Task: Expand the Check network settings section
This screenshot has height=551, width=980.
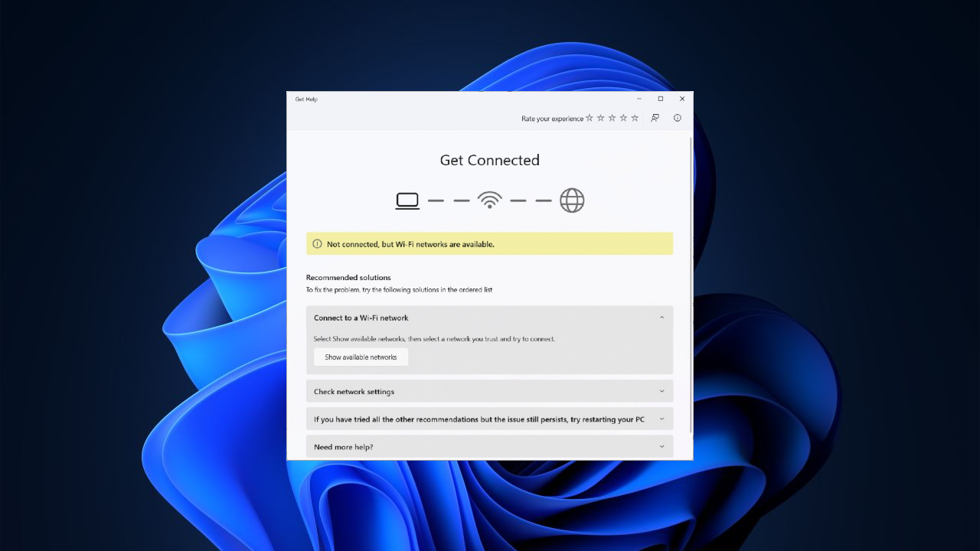Action: tap(661, 391)
